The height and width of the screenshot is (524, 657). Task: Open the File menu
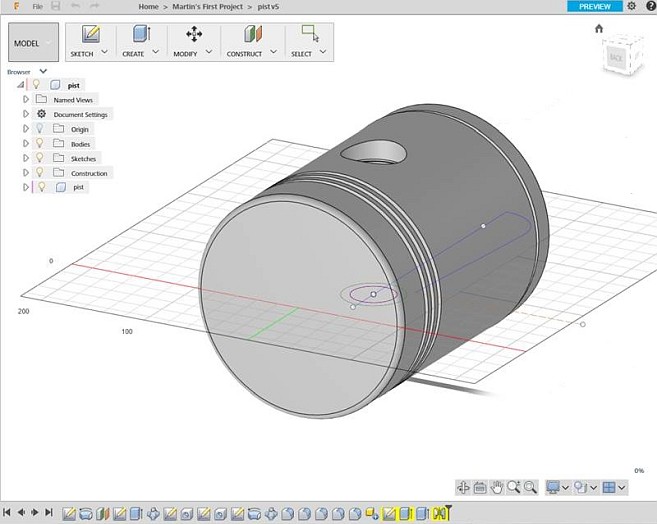[37, 7]
